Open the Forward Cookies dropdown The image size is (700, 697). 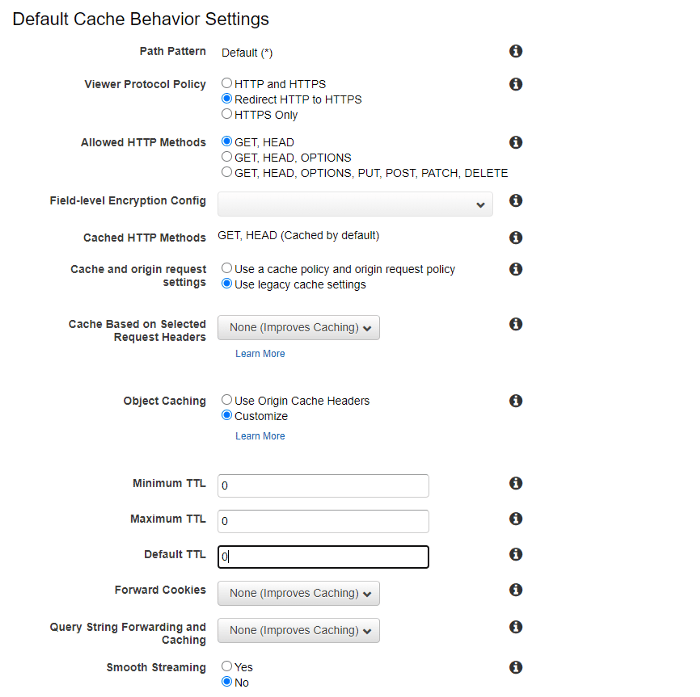click(x=298, y=593)
